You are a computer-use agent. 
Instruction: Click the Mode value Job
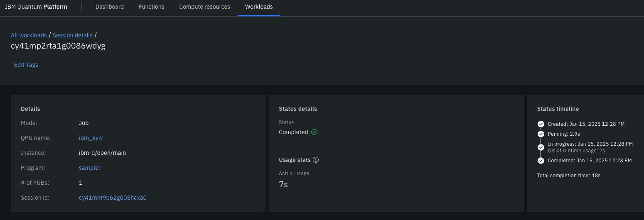(x=84, y=123)
